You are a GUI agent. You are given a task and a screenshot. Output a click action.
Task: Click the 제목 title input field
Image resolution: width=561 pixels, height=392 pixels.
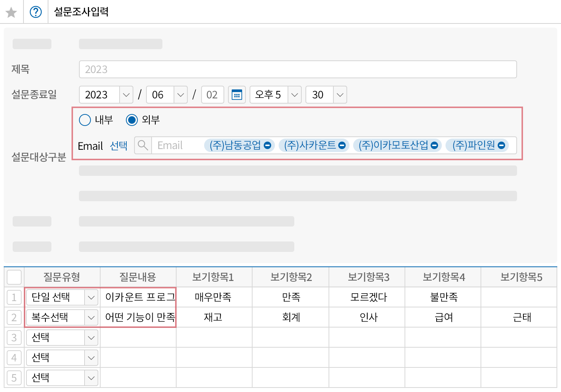coord(297,69)
